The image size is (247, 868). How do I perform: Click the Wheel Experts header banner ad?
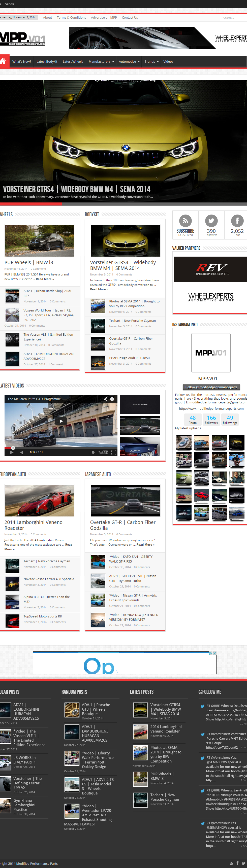point(158,38)
